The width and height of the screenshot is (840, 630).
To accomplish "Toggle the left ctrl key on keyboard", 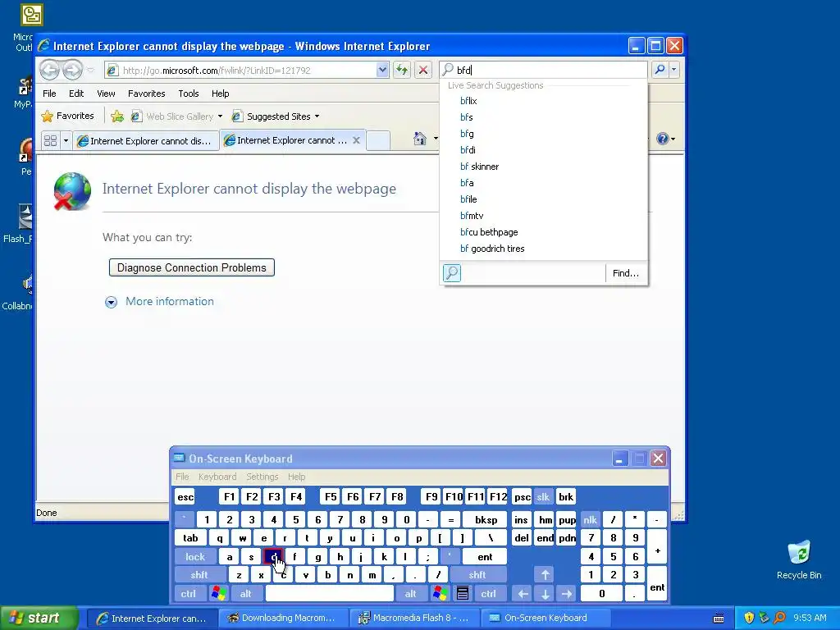I will [189, 594].
